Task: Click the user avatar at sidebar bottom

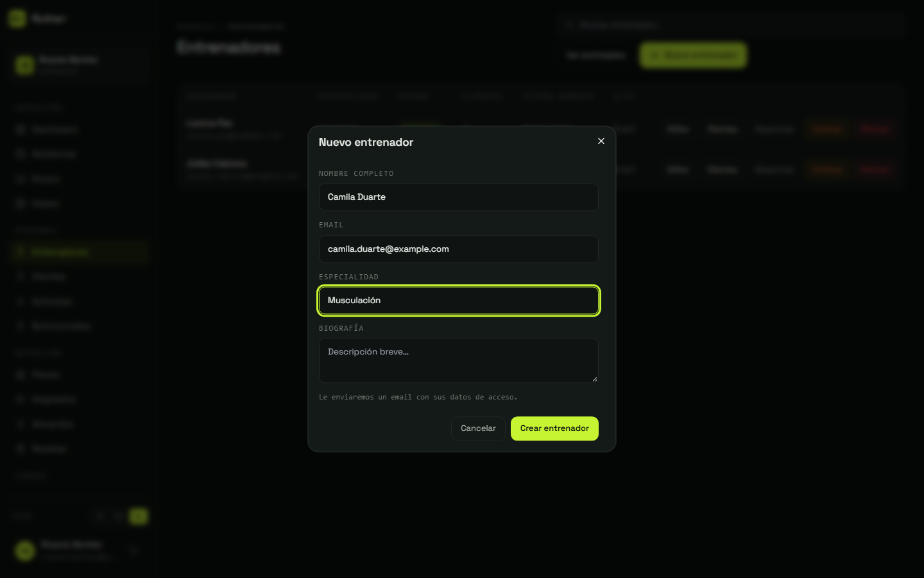Action: (25, 550)
